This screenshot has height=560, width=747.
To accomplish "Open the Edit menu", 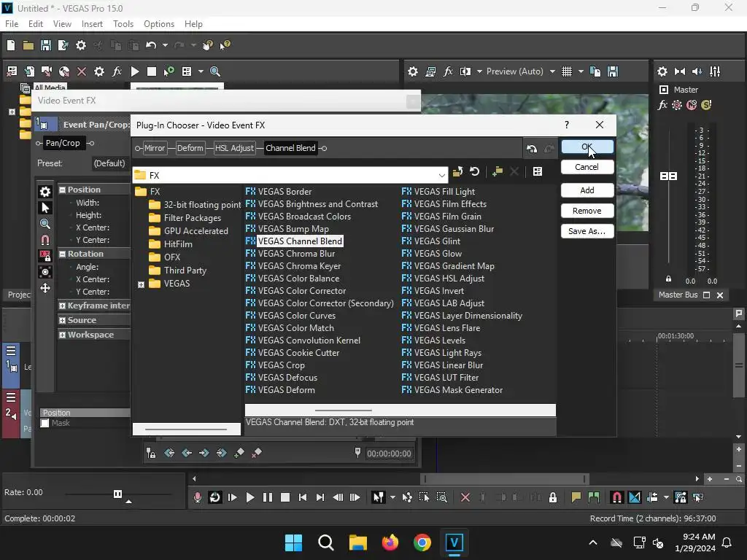I will click(36, 24).
